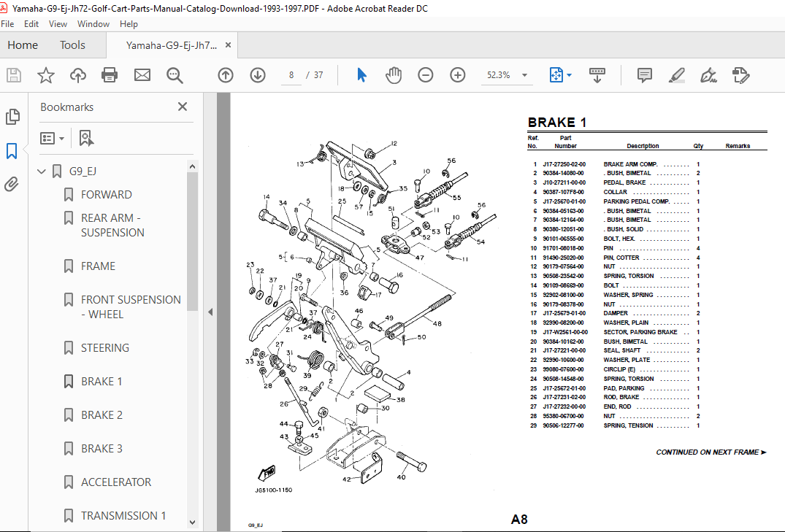Open the View menu
785x532 pixels.
pyautogui.click(x=58, y=24)
